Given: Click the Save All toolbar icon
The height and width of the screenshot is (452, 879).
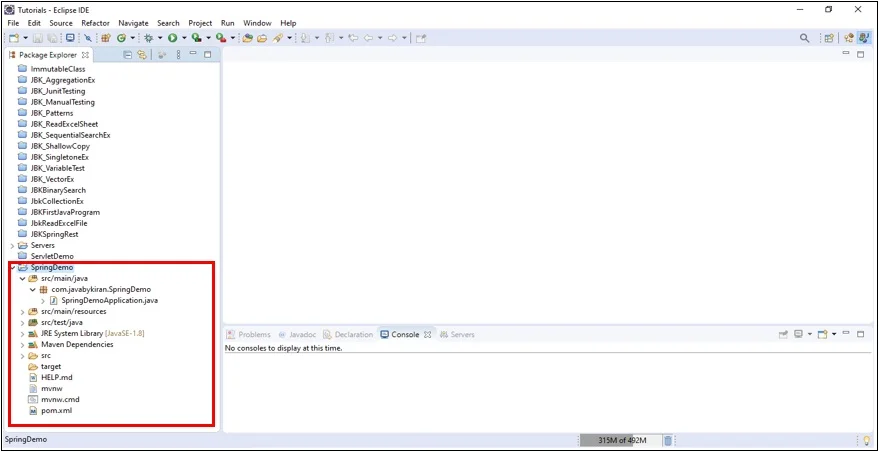Looking at the screenshot, I should 52,38.
